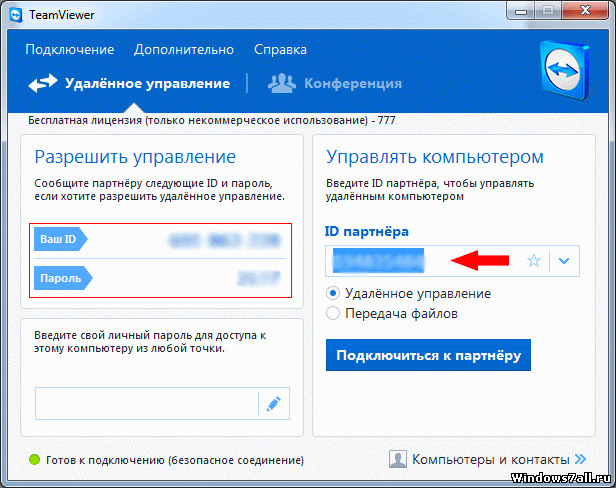This screenshot has height=488, width=616.
Task: Click the Конференция people icon
Action: pos(281,83)
